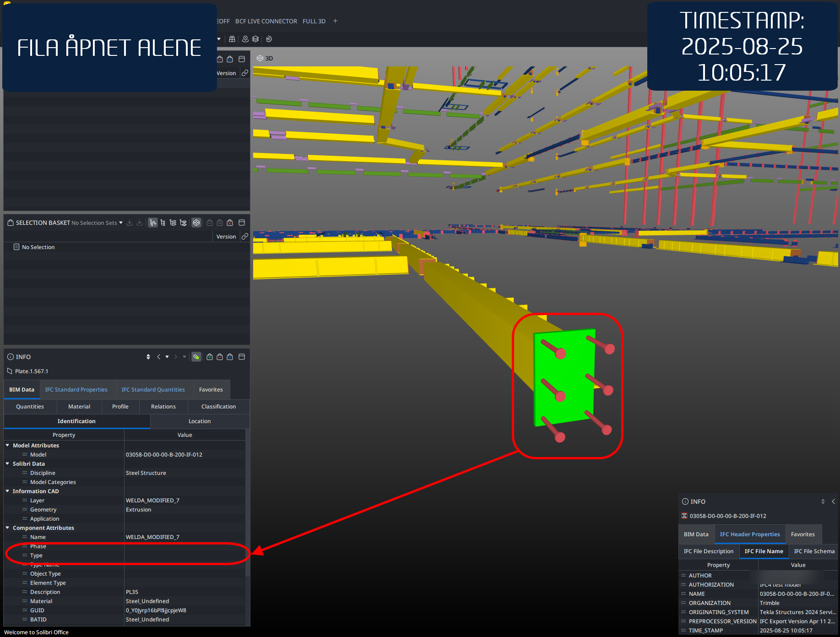Click the link icon next to Version
Viewport: 840px width, 637px height.
pos(245,236)
